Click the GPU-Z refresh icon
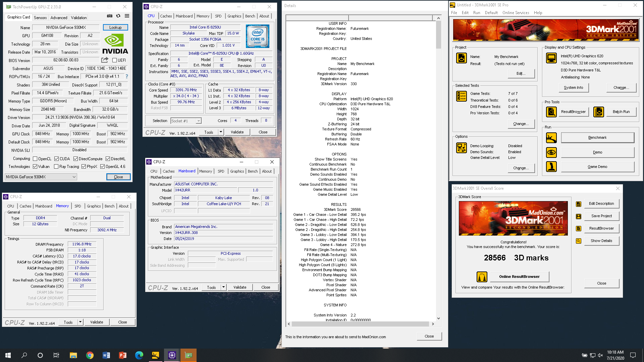Screen dimensions: 644x362 [118, 16]
